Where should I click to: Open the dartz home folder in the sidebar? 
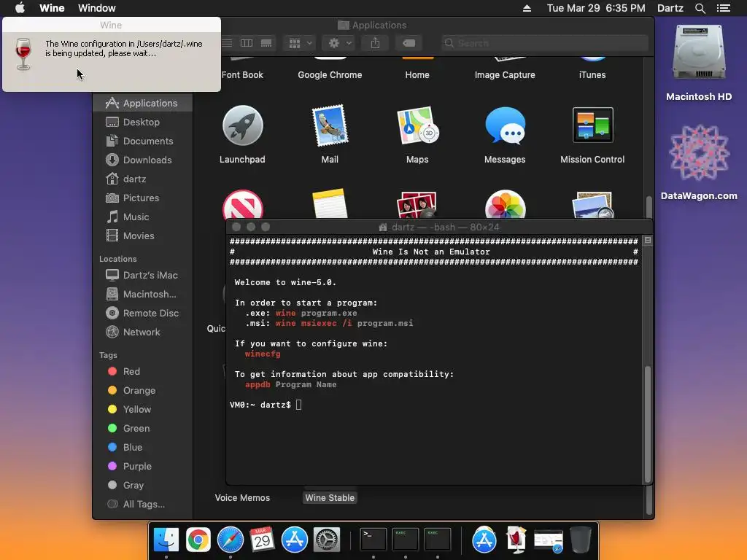143,179
